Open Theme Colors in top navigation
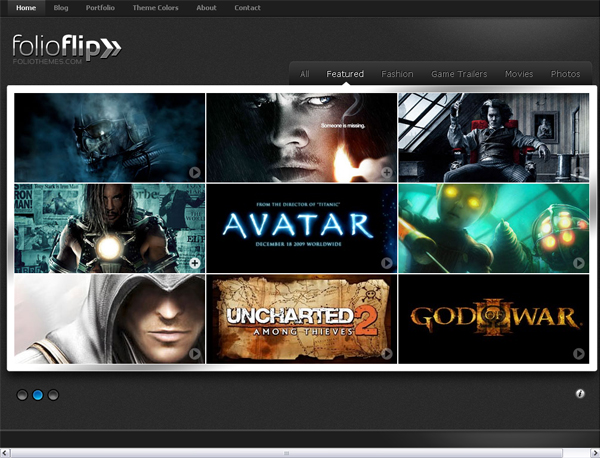 [x=155, y=8]
